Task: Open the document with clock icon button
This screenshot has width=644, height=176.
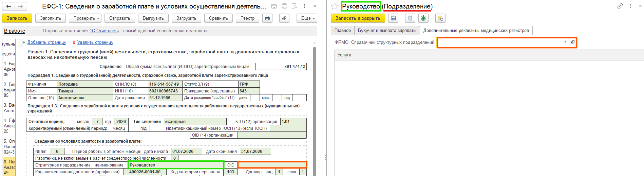Action: (440, 18)
